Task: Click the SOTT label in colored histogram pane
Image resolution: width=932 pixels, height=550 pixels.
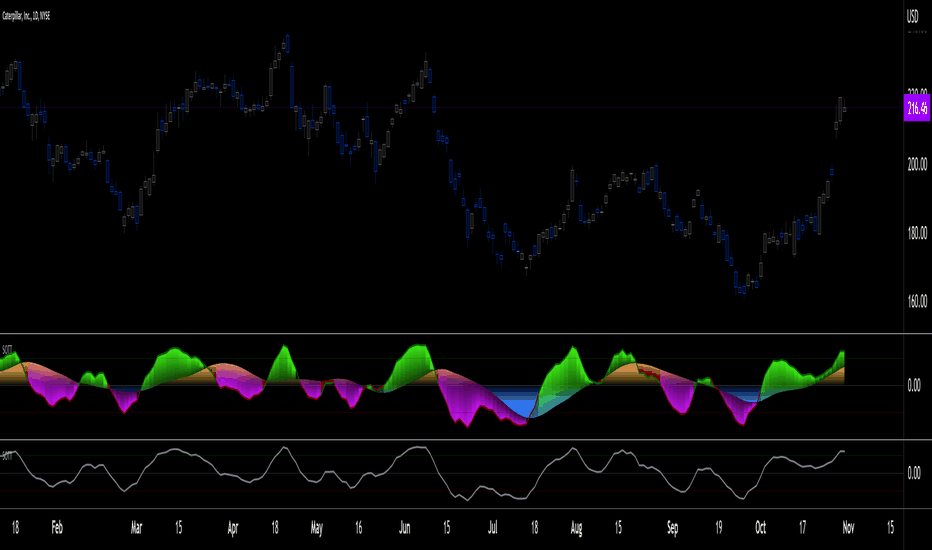Action: 8,350
